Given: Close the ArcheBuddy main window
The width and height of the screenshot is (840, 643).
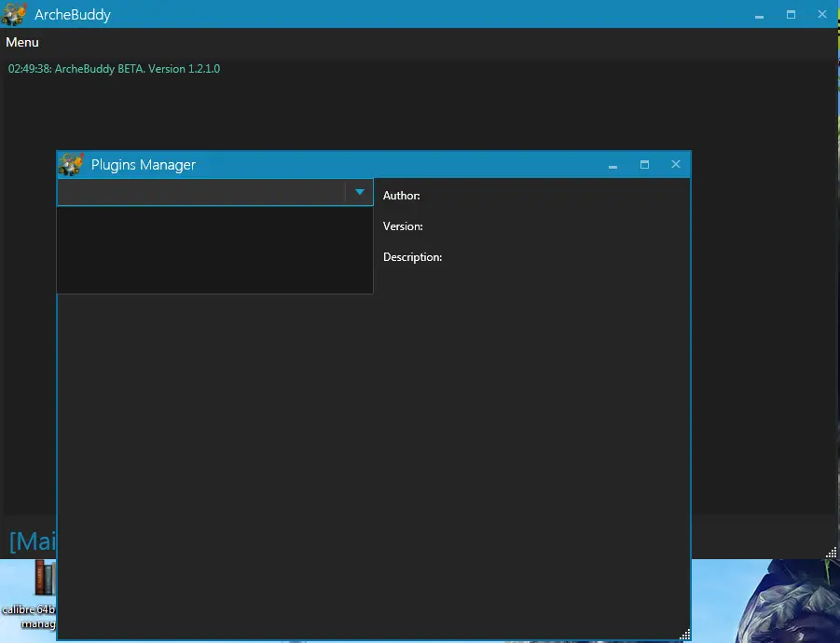Looking at the screenshot, I should [821, 15].
